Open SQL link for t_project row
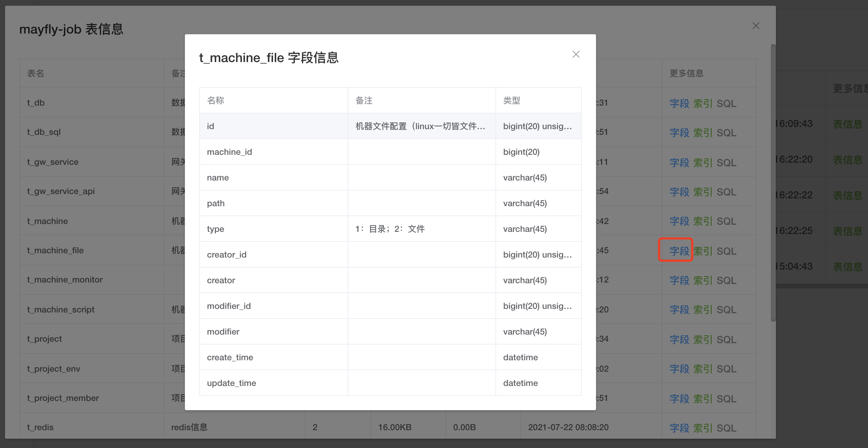Screen dimensions: 868x448 point(726,340)
